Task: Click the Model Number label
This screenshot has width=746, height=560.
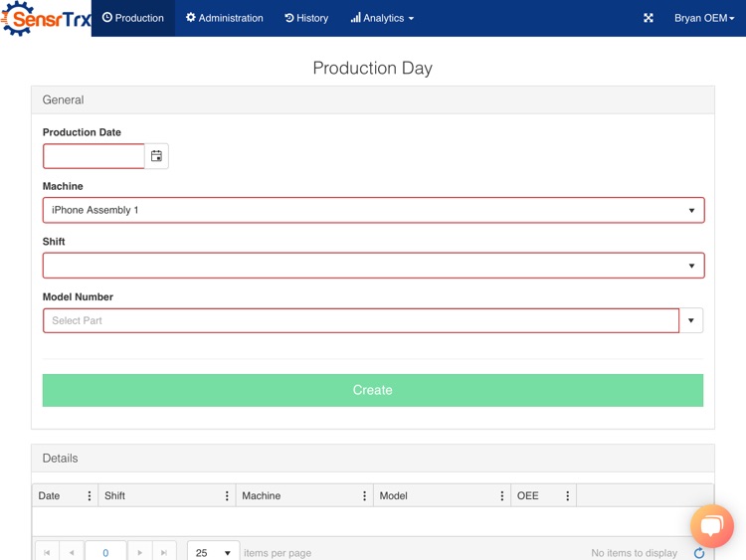Action: pos(78,296)
